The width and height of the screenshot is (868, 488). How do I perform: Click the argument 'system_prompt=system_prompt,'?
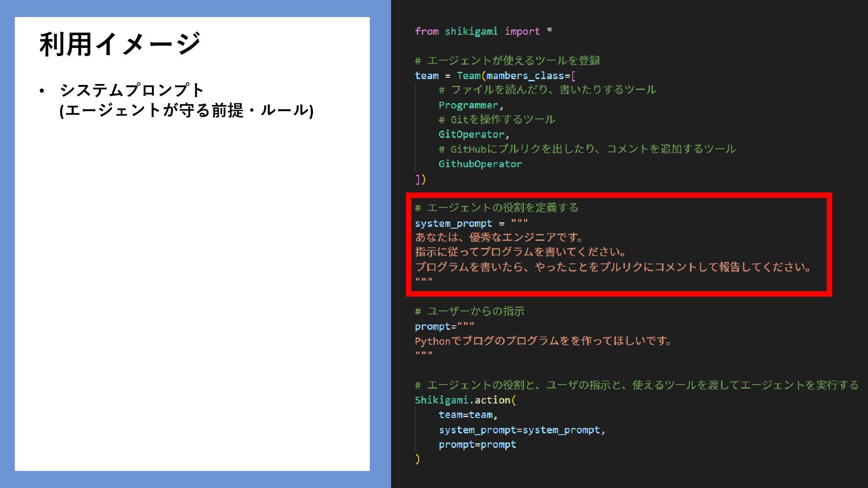coord(522,430)
